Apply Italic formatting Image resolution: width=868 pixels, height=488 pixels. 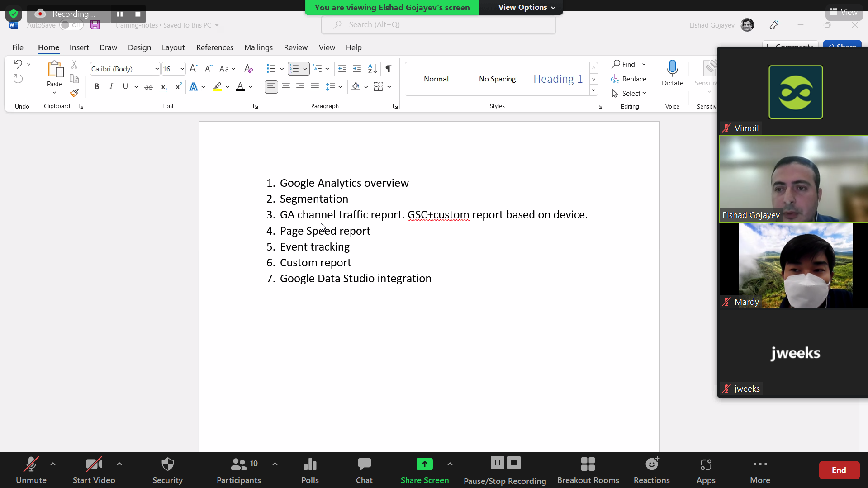click(x=111, y=87)
